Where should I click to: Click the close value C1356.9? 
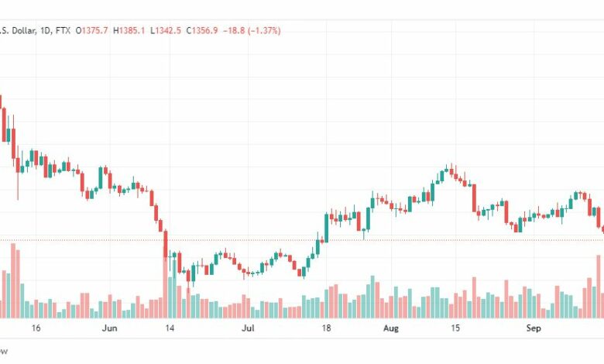(202, 30)
